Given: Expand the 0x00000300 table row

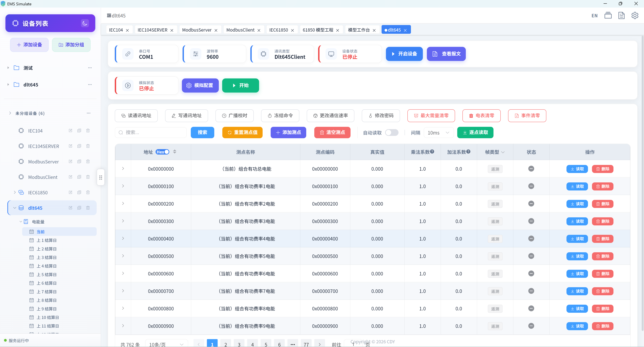Looking at the screenshot, I should pyautogui.click(x=123, y=221).
